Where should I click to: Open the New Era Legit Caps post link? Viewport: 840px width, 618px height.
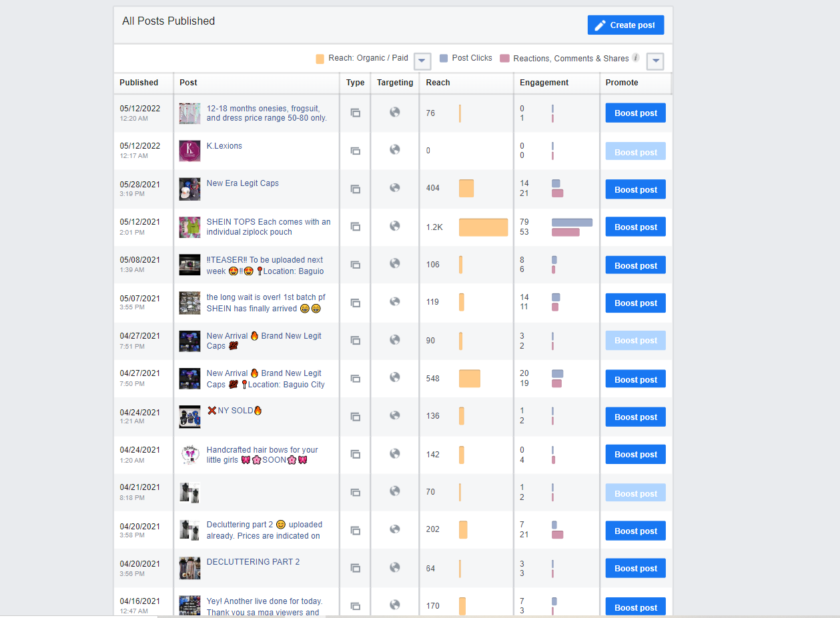pyautogui.click(x=243, y=183)
